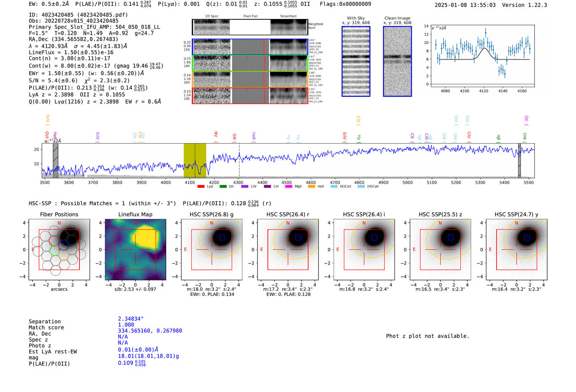Screen dimensions: 576x392
Task: Click the green Hβ line label
Action: pos(499,137)
